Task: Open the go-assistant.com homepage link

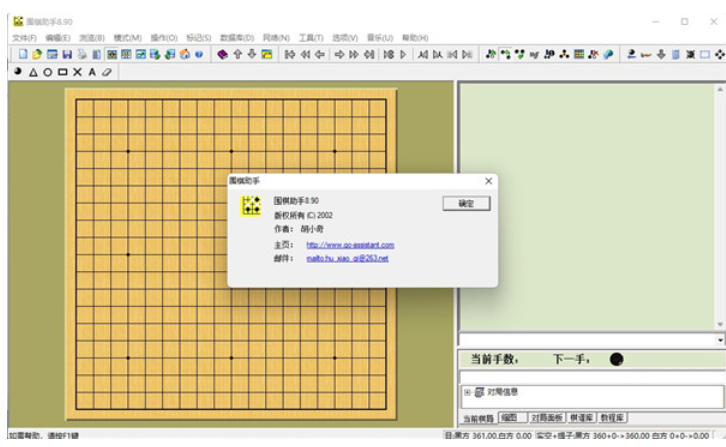Action: point(350,245)
